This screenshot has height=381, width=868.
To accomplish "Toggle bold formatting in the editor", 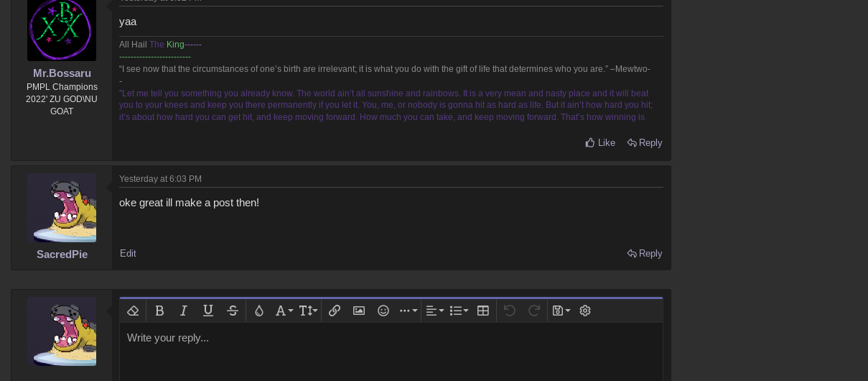I will point(159,311).
